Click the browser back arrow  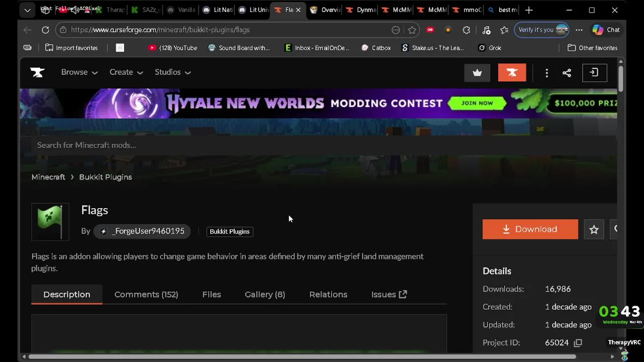click(x=28, y=30)
